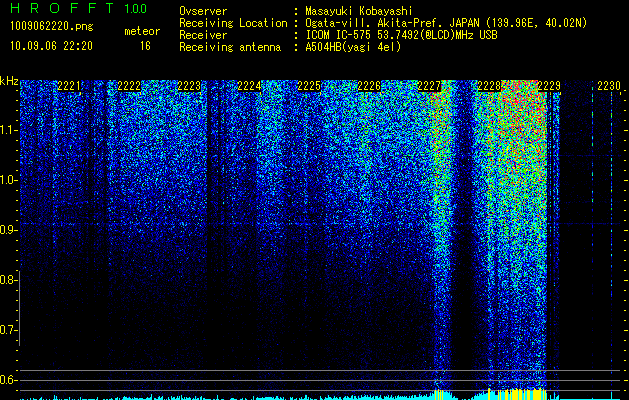Click the Receiver field label
The width and height of the screenshot is (629, 400).
(x=203, y=35)
